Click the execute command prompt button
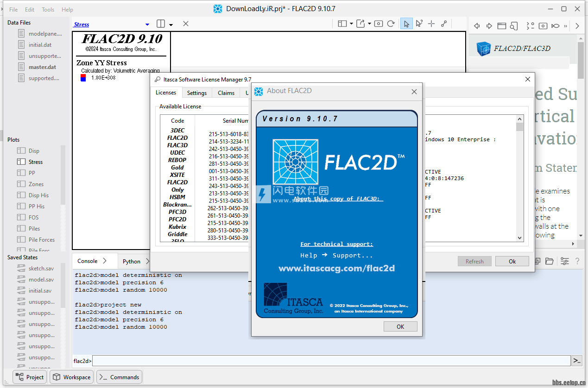 pos(576,361)
